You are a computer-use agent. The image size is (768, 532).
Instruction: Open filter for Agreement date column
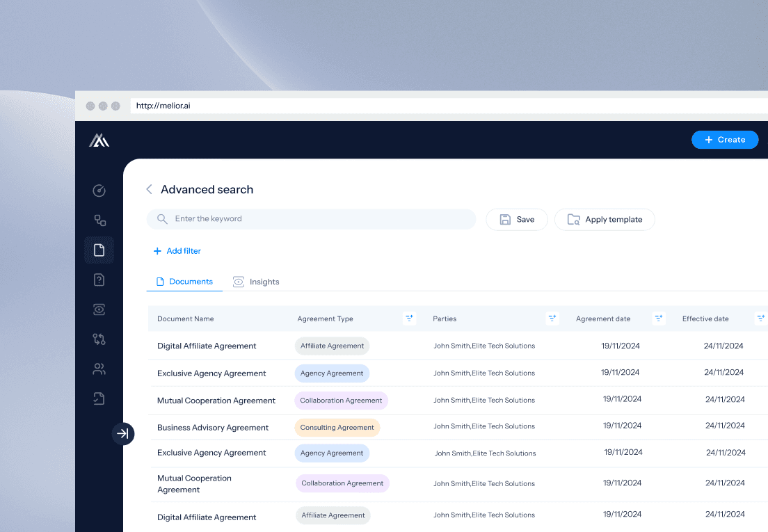(659, 319)
